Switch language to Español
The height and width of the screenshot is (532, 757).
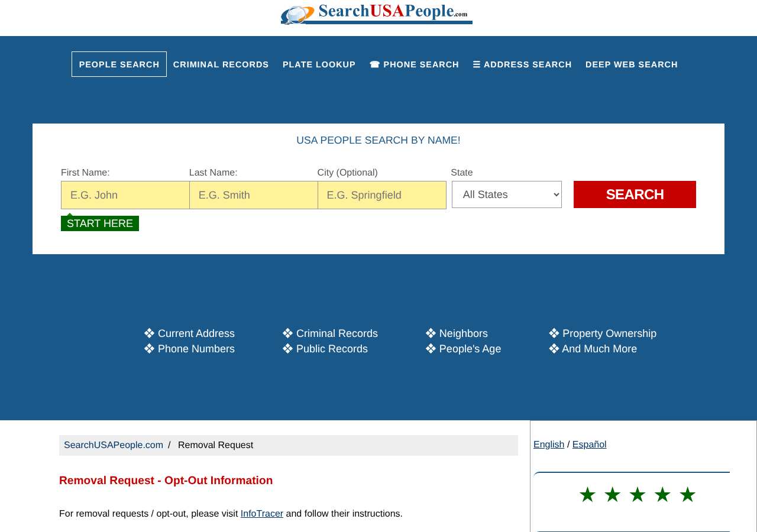[x=590, y=445]
